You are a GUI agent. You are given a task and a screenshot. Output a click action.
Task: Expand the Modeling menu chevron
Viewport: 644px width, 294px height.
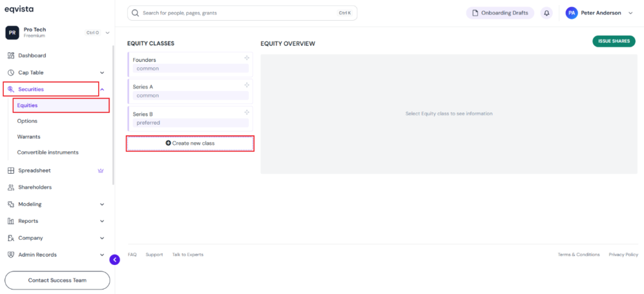tap(103, 205)
